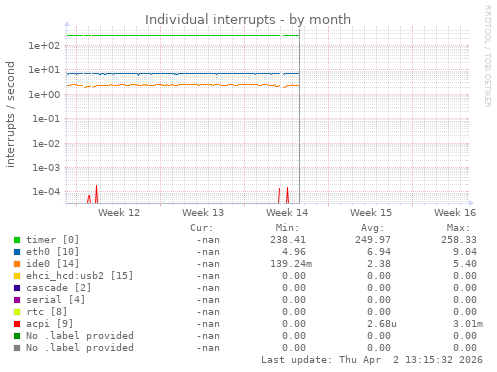The image size is (497, 372).
Task: Click the 'interrupts / second' axis title
Action: pyautogui.click(x=10, y=114)
